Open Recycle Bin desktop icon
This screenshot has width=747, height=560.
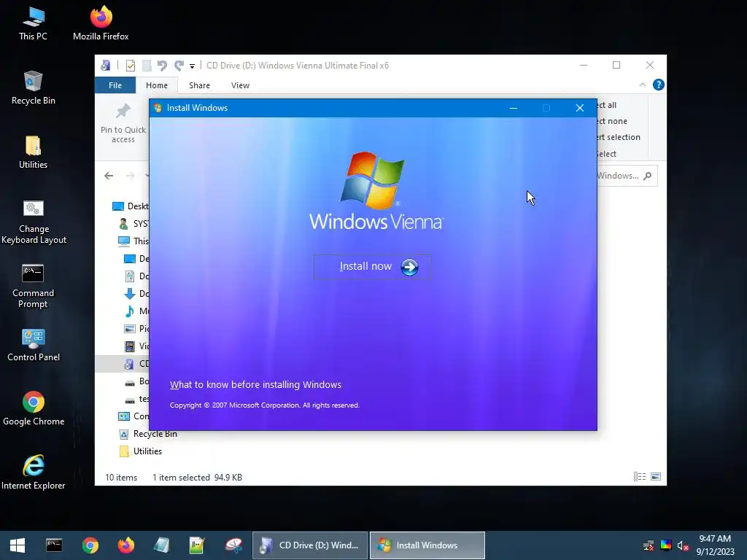click(33, 88)
